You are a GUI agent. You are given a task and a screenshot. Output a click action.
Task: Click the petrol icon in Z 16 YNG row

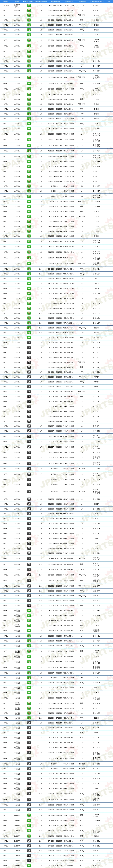tap(29, 866)
